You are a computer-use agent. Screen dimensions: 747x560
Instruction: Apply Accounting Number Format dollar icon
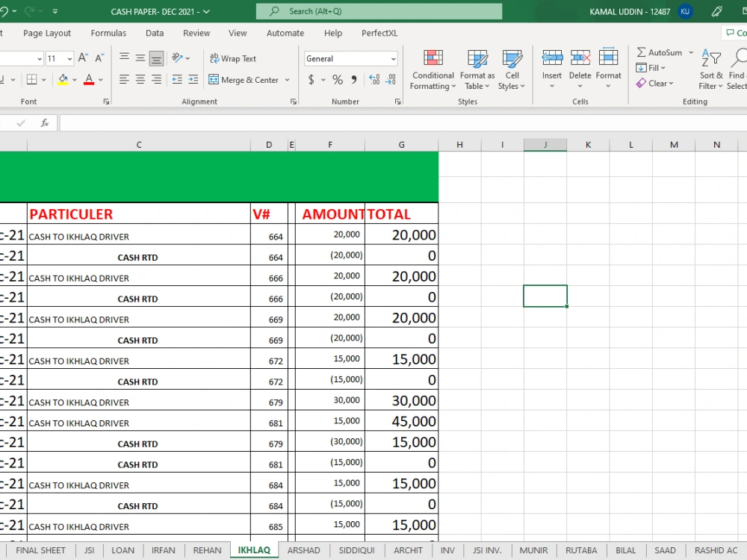(311, 80)
